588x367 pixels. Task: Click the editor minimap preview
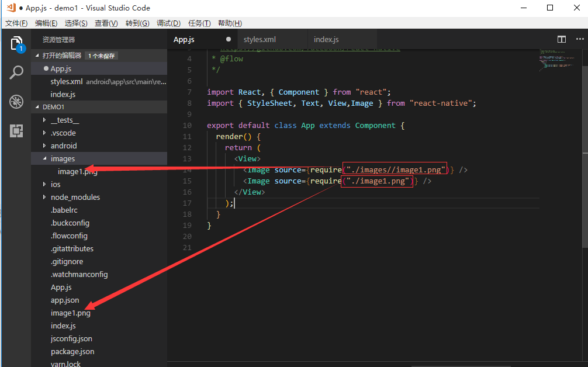pos(557,60)
